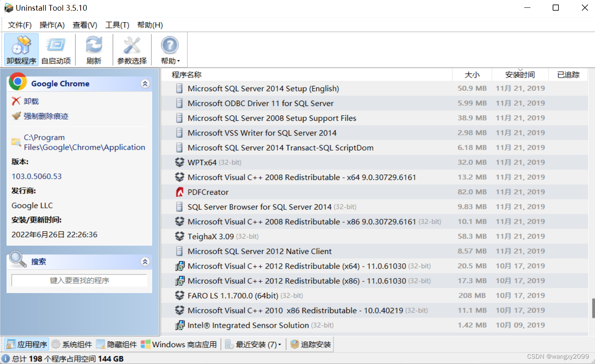Click the SQL Server 2014 Setup document icon

coord(179,88)
